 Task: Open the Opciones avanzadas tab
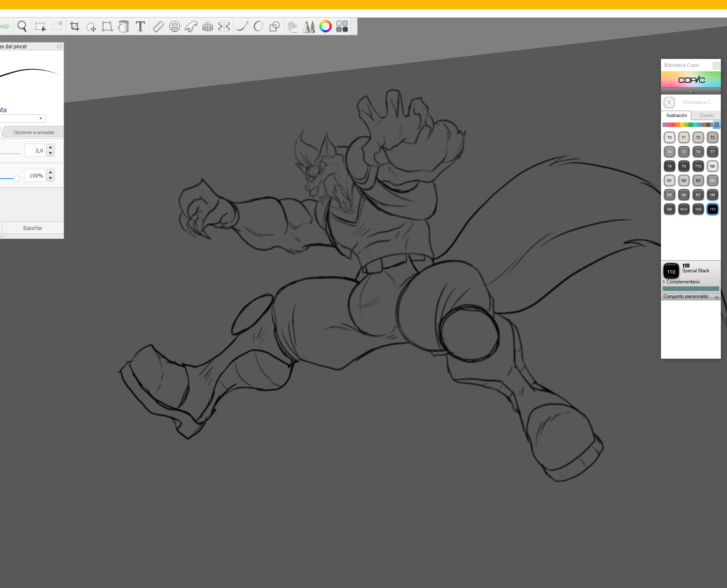click(x=34, y=132)
